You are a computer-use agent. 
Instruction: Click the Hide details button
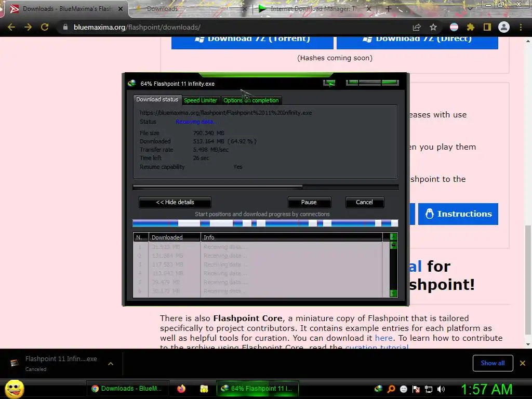(x=175, y=202)
